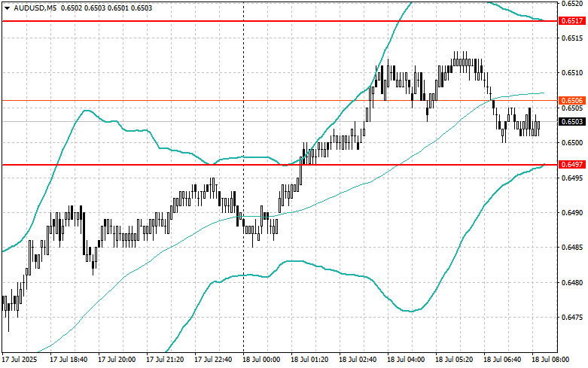Image resolution: width=588 pixels, height=368 pixels.
Task: Select the 0.6490 price scale value
Action: 572,212
